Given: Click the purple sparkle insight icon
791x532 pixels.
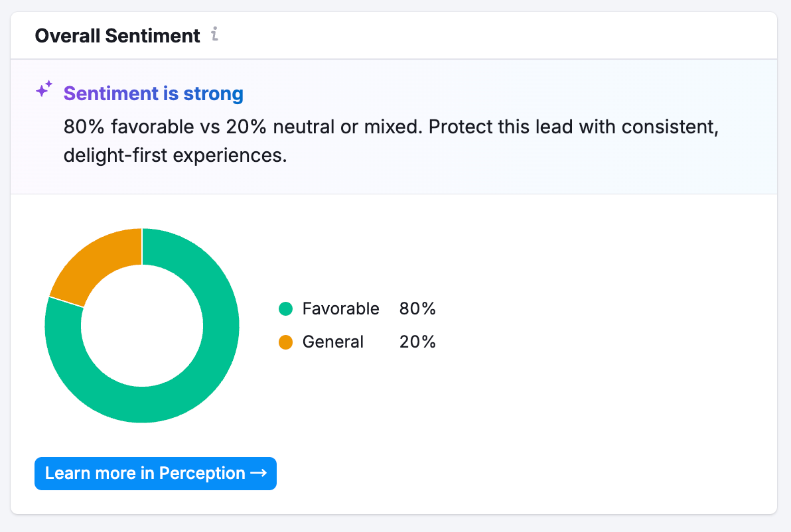Looking at the screenshot, I should (44, 90).
